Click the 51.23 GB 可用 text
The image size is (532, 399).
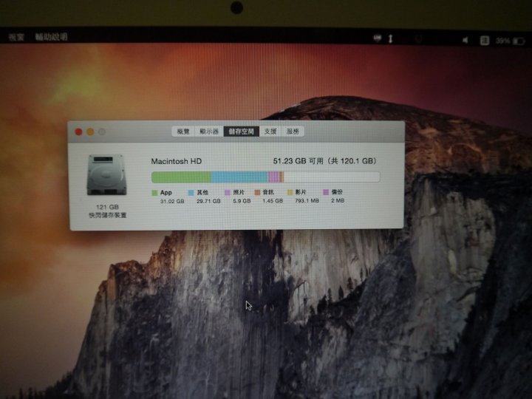pyautogui.click(x=299, y=161)
